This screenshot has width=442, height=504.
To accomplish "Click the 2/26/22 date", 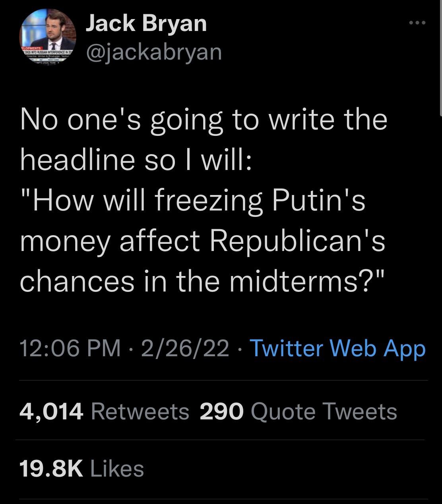I will point(184,348).
